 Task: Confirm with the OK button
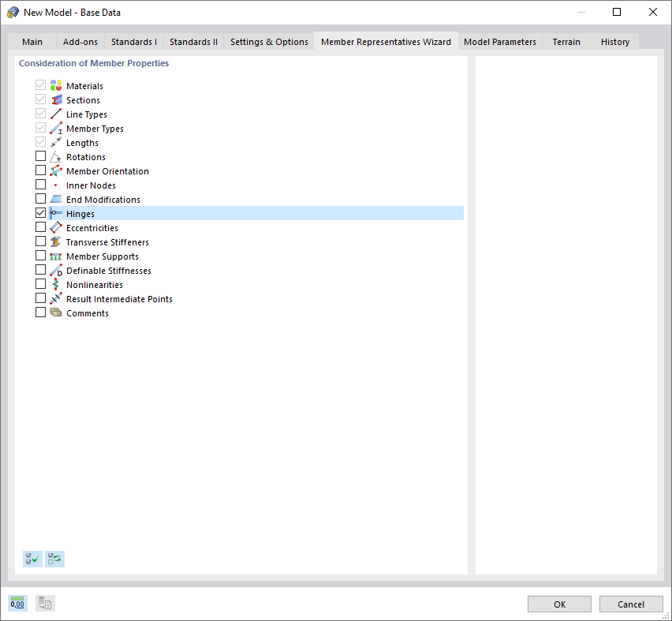click(x=559, y=604)
